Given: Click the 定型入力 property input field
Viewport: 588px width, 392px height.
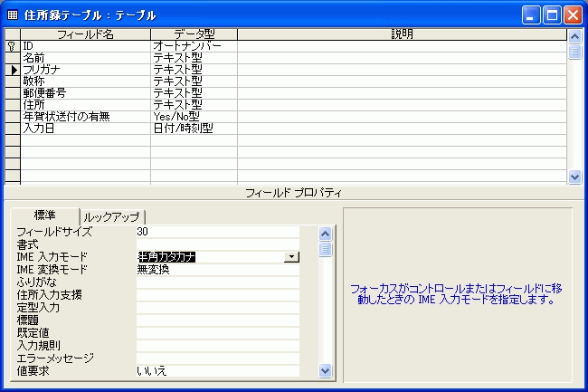Looking at the screenshot, I should pyautogui.click(x=218, y=308).
